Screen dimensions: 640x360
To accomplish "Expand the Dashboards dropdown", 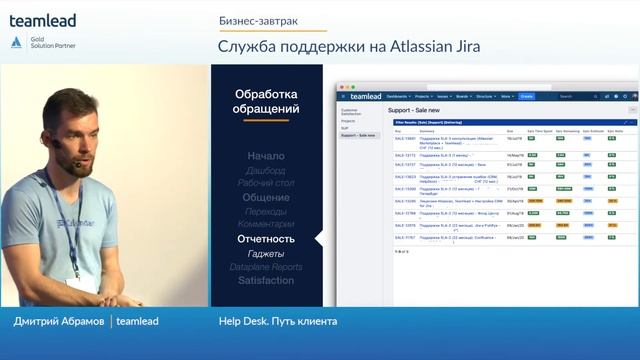I will coord(398,96).
